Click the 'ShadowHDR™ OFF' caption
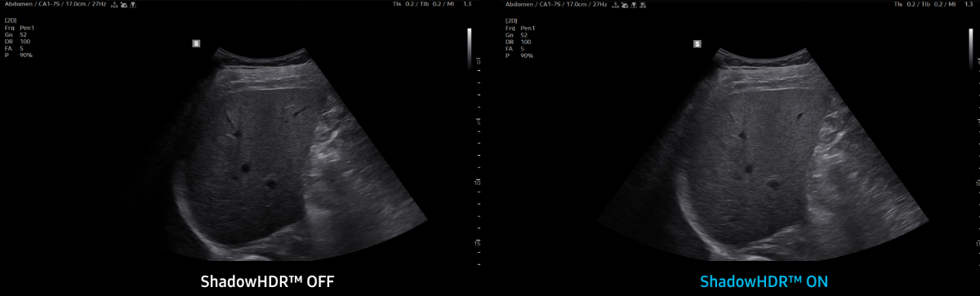The height and width of the screenshot is (296, 980). 268,281
